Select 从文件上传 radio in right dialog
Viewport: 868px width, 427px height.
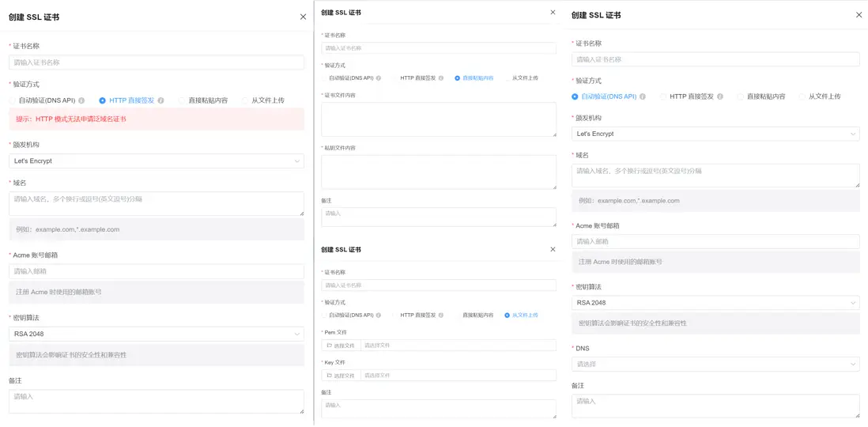(802, 96)
